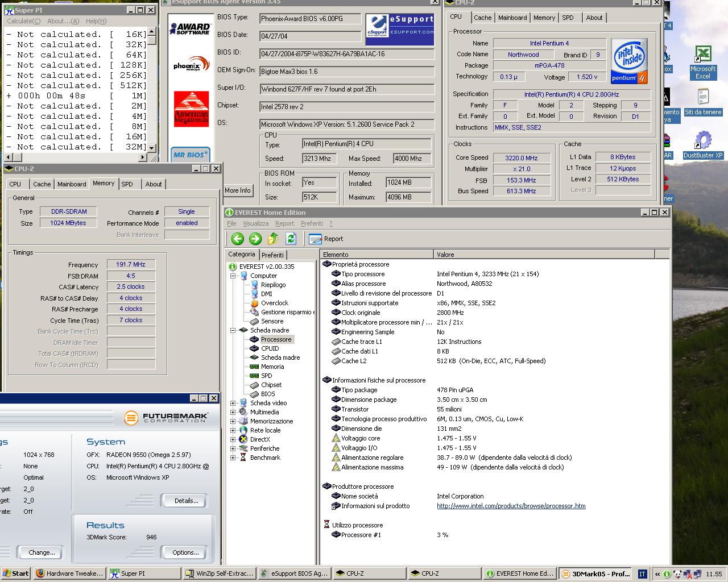The image size is (728, 582).
Task: Select the Sensore tree item
Action: [x=272, y=321]
